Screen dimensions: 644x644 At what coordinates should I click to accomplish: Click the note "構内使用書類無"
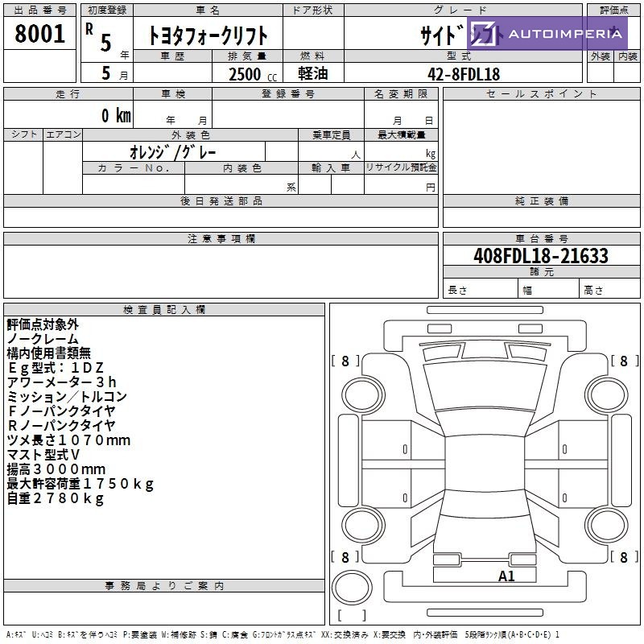49,353
